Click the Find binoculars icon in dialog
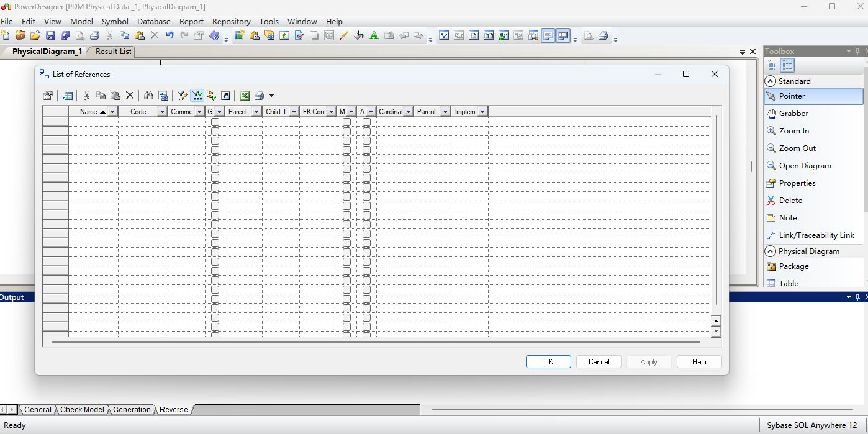Viewport: 868px width, 434px height. tap(148, 96)
